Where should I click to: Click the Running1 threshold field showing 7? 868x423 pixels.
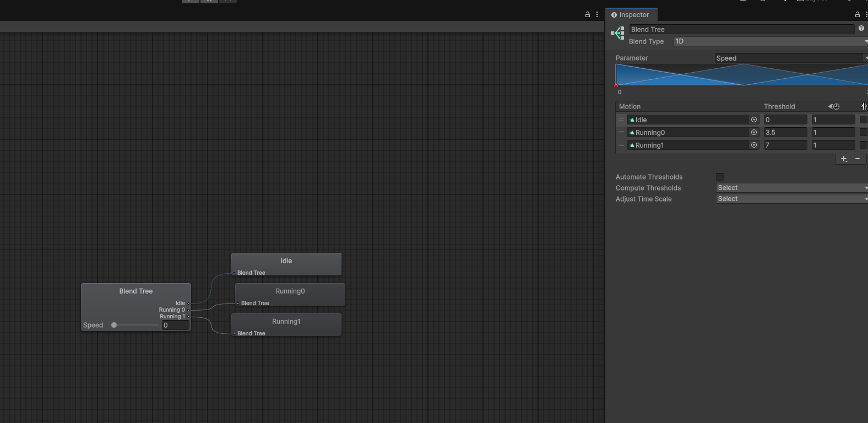[x=785, y=145]
